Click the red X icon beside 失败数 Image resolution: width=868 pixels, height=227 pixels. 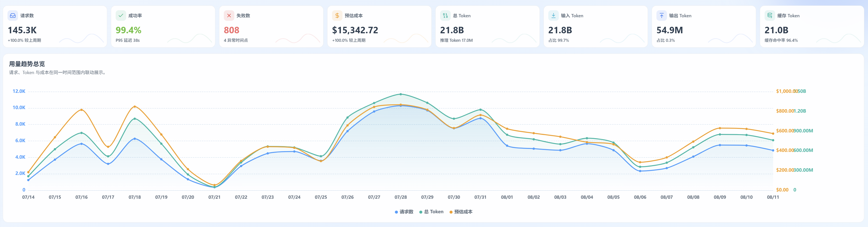[229, 16]
